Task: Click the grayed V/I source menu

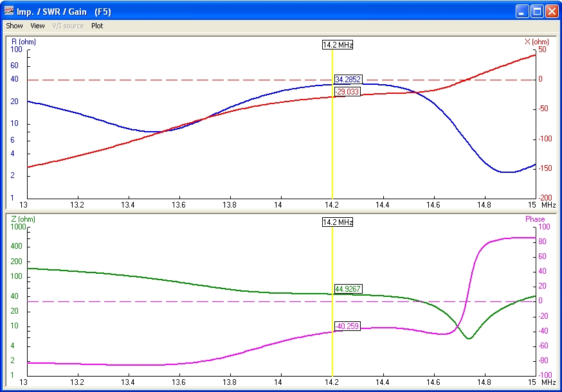Action: [x=68, y=26]
